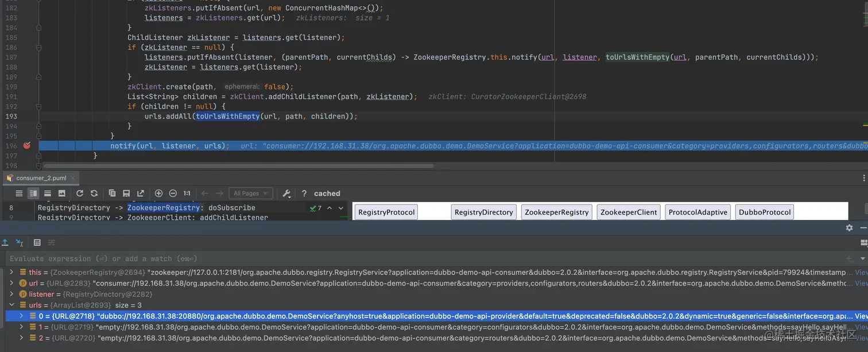The image size is (868, 352).
Task: Open the PlantUML wrench settings menu
Action: point(286,194)
